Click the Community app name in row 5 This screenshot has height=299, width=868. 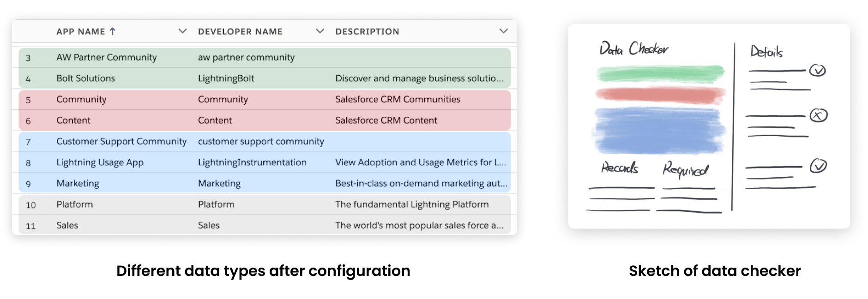[81, 99]
